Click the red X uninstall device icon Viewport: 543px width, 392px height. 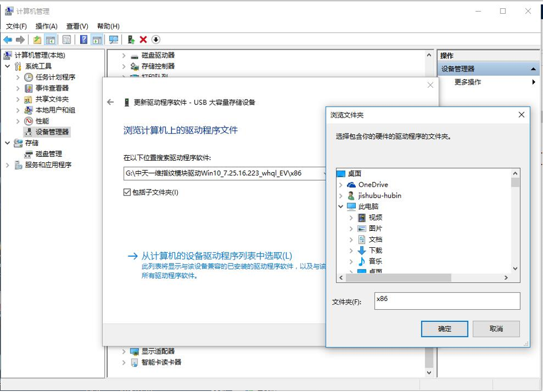[143, 40]
